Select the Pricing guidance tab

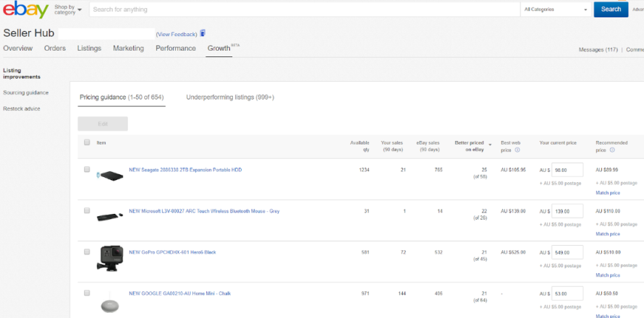click(x=122, y=98)
